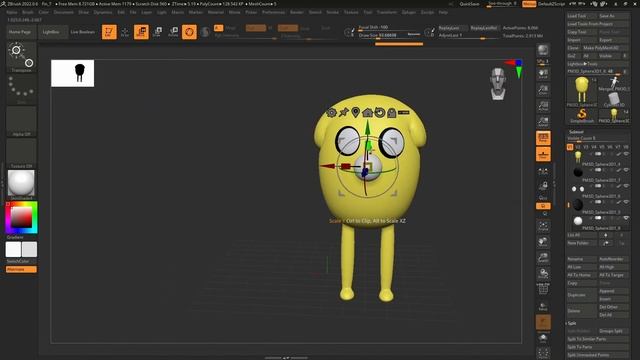Toggle the Ghost transparency button
The height and width of the screenshot is (360, 640).
(x=543, y=322)
